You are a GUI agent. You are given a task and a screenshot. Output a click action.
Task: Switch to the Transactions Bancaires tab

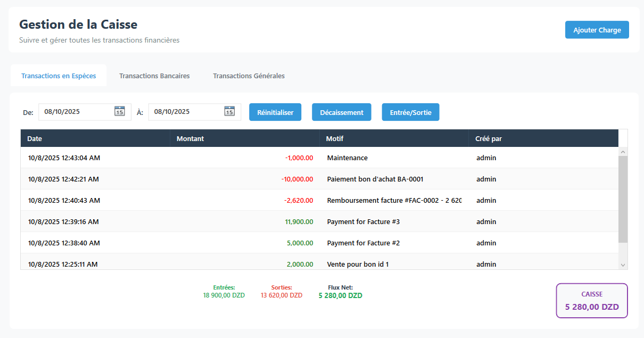pyautogui.click(x=154, y=76)
